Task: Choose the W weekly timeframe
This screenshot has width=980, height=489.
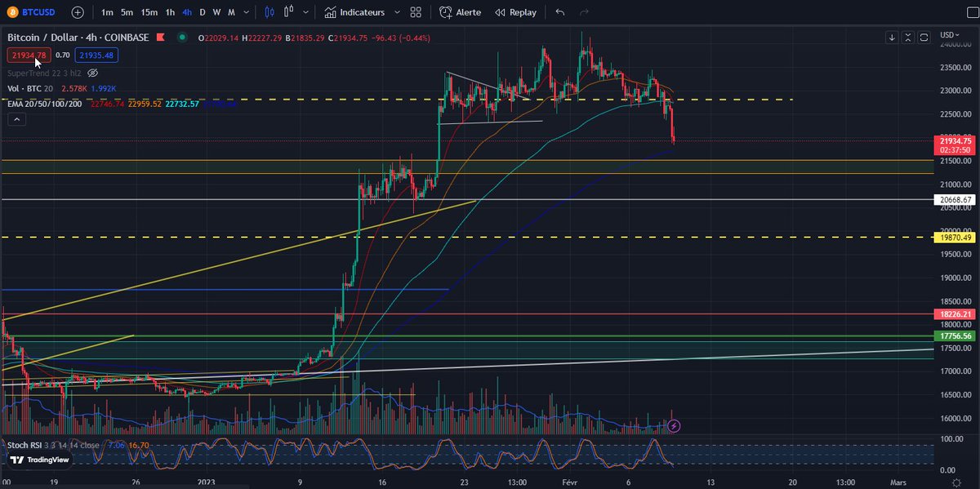Action: [x=216, y=12]
